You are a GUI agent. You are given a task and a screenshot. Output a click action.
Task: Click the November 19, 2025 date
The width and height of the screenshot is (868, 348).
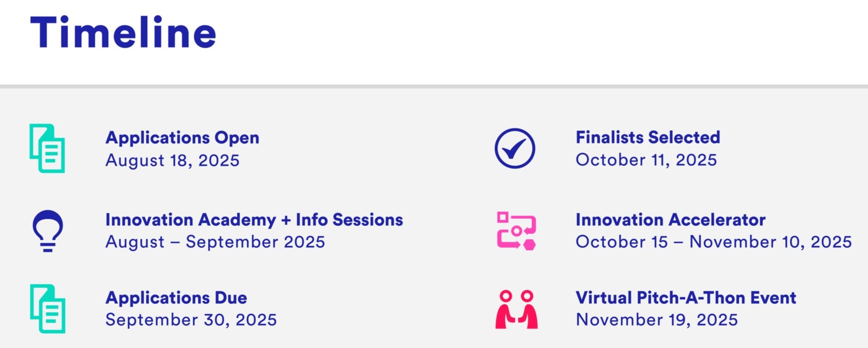[x=657, y=320]
